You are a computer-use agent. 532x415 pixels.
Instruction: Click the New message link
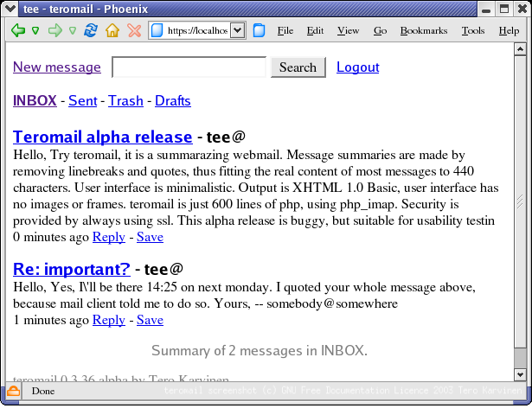click(x=57, y=67)
